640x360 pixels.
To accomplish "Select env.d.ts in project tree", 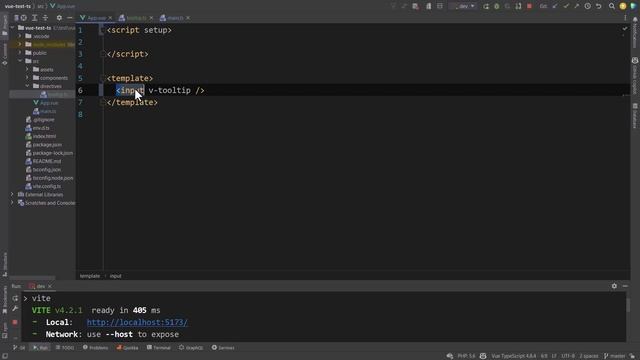I will click(x=38, y=128).
